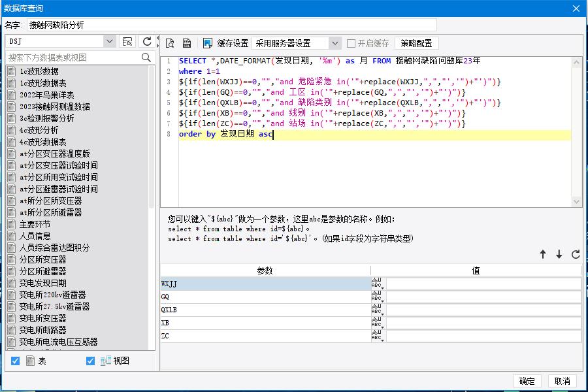Click the table icon for 1c波形数据
Viewport: 588px width, 392px height.
pos(12,71)
